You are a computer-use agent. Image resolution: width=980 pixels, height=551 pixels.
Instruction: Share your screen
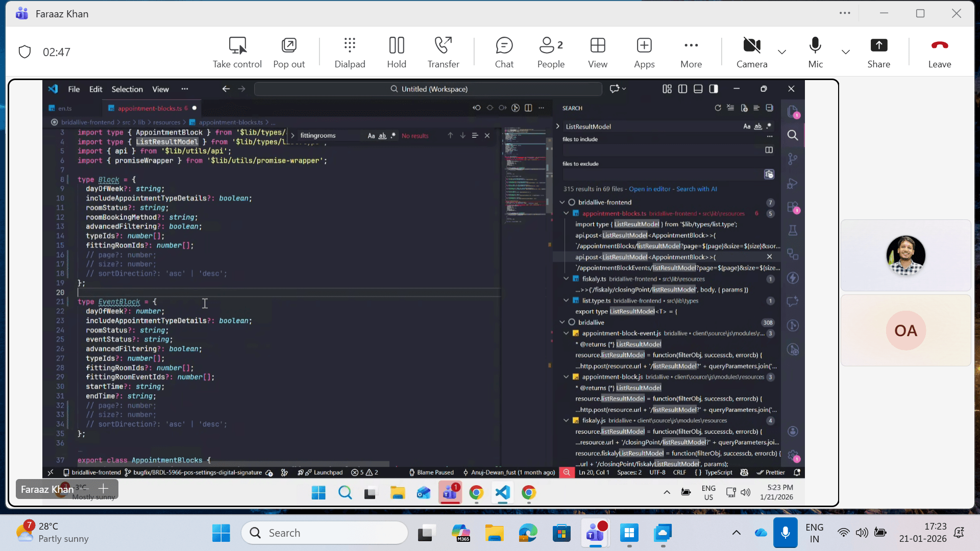(878, 52)
